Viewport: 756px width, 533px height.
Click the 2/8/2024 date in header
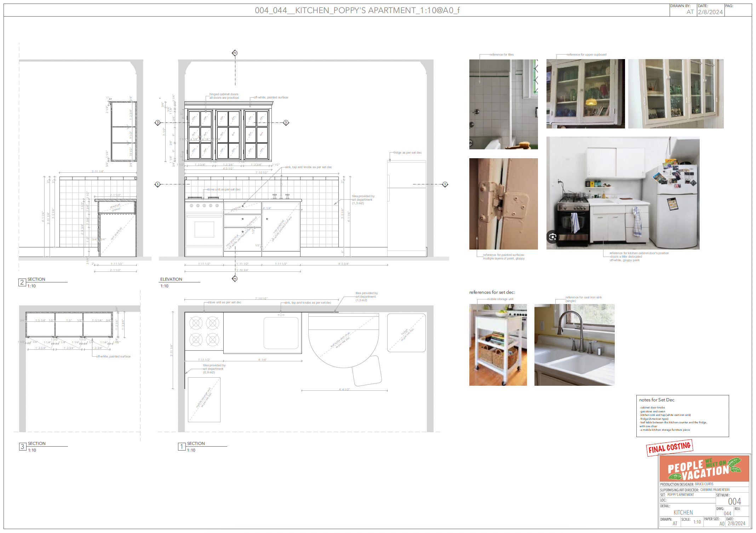coord(710,12)
